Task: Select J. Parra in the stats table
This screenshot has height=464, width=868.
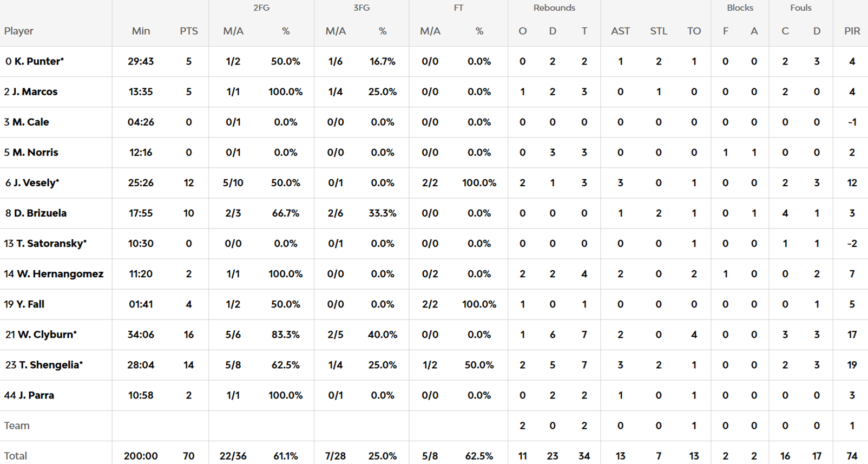Action: click(x=36, y=395)
